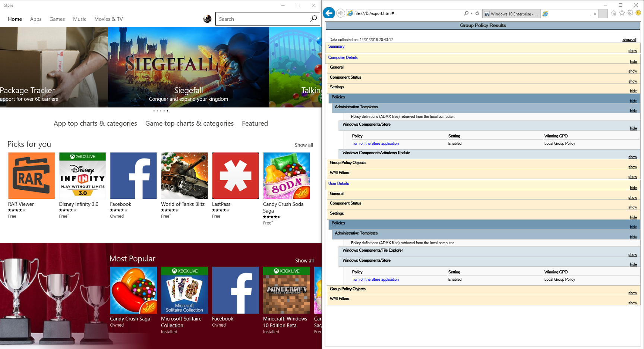Click the Store search input field
This screenshot has height=349, width=644.
coord(262,19)
